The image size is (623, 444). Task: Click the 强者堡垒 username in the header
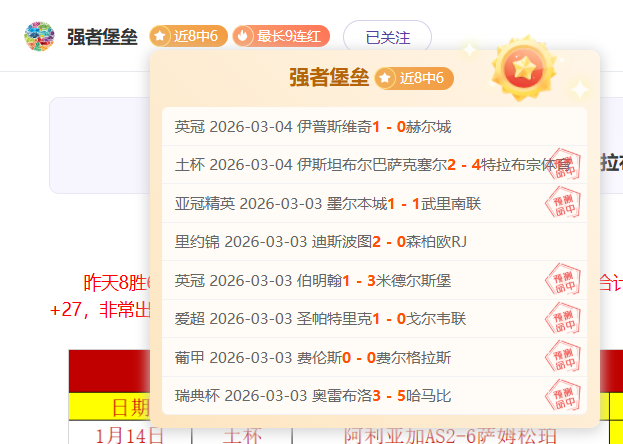[102, 37]
